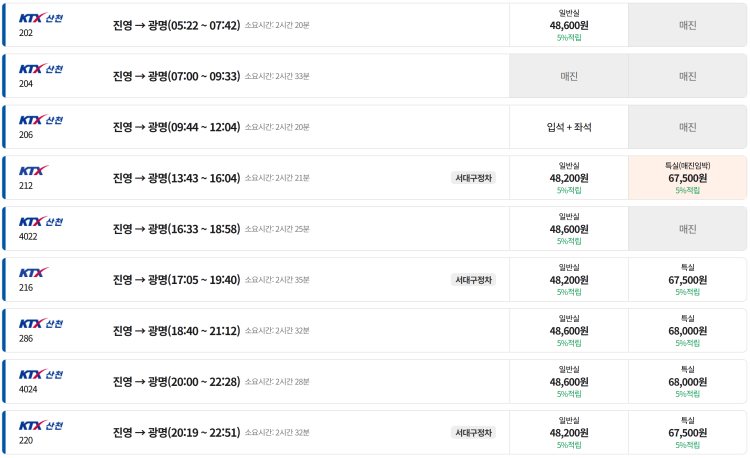Click the KTX logo for train 212
Image resolution: width=750 pixels, height=458 pixels.
34,171
